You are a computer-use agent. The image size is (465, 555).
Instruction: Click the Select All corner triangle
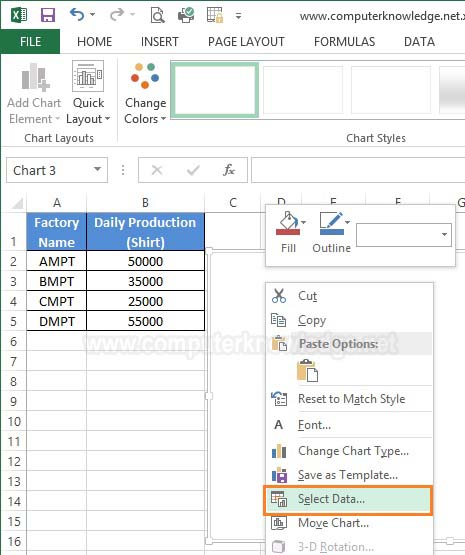pyautogui.click(x=17, y=204)
